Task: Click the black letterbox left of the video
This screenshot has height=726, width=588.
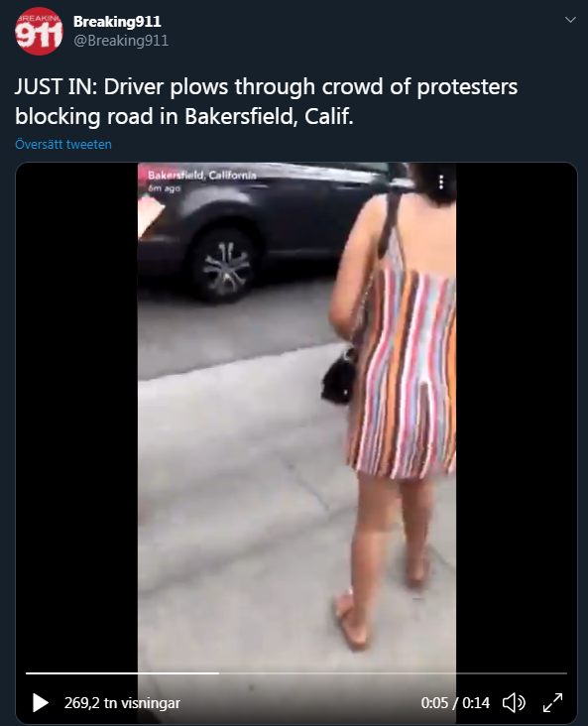Action: (x=77, y=417)
